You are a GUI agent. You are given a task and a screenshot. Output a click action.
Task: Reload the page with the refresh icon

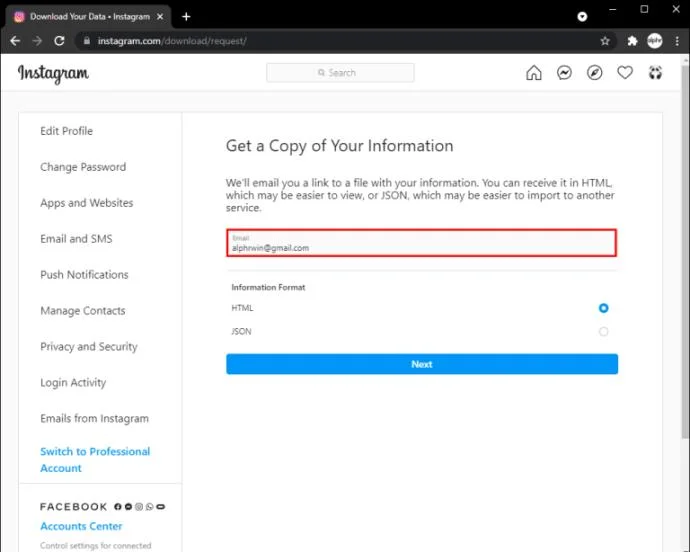[x=59, y=41]
